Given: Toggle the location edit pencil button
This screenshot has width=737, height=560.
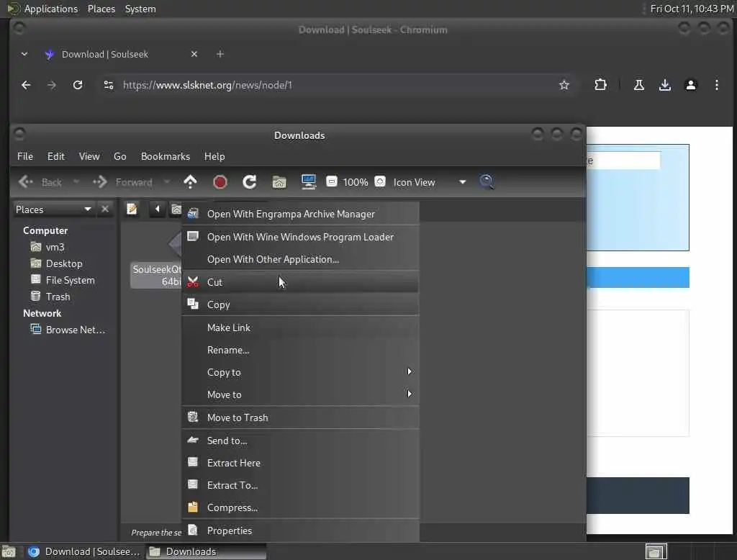Looking at the screenshot, I should (132, 209).
